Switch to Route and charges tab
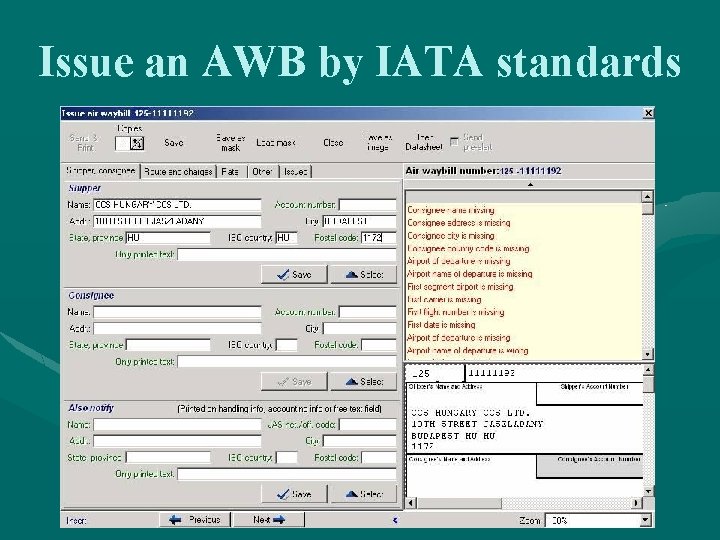 click(x=178, y=172)
